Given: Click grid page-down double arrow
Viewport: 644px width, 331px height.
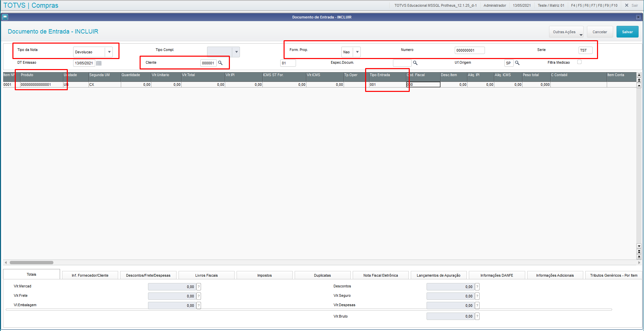Looking at the screenshot, I should [x=639, y=252].
